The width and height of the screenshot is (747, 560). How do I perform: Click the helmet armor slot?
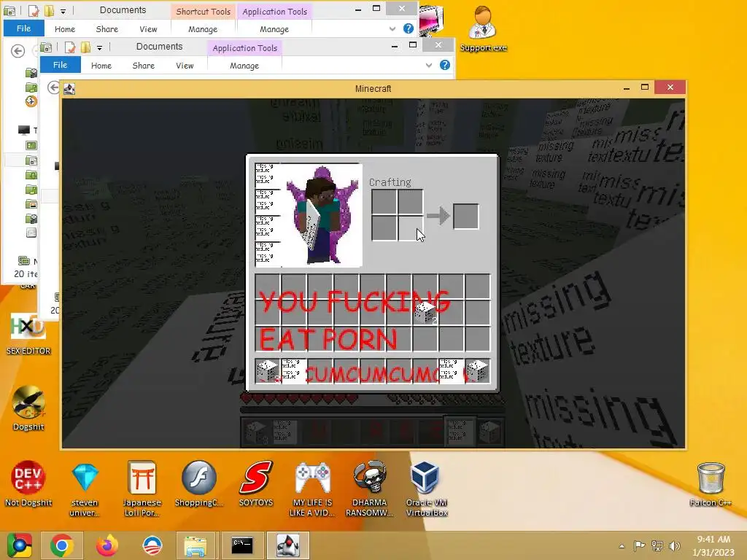[268, 175]
